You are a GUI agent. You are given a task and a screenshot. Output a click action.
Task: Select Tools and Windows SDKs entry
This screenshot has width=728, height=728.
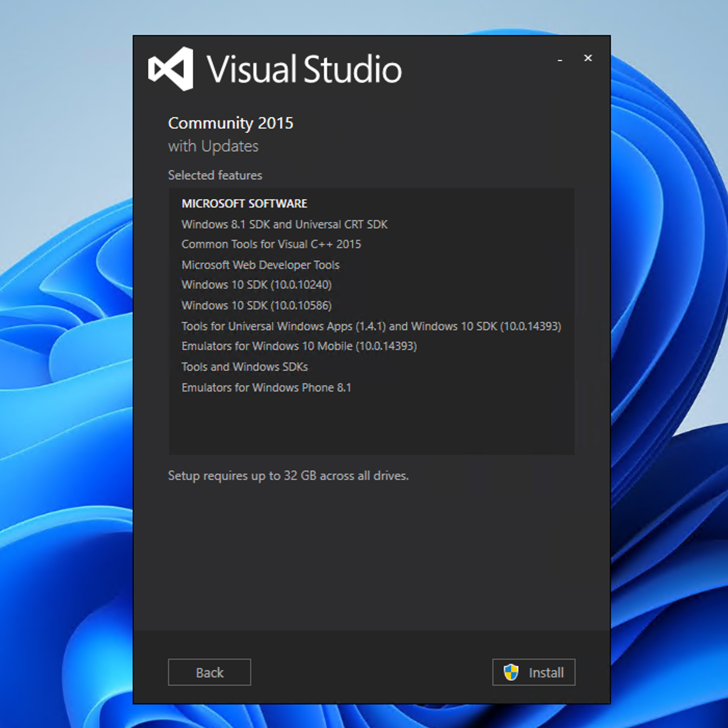(244, 367)
